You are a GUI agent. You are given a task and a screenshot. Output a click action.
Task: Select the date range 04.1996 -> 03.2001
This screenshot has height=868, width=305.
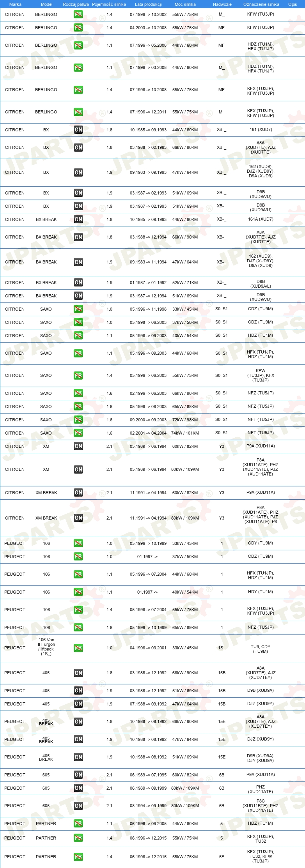pos(148,648)
